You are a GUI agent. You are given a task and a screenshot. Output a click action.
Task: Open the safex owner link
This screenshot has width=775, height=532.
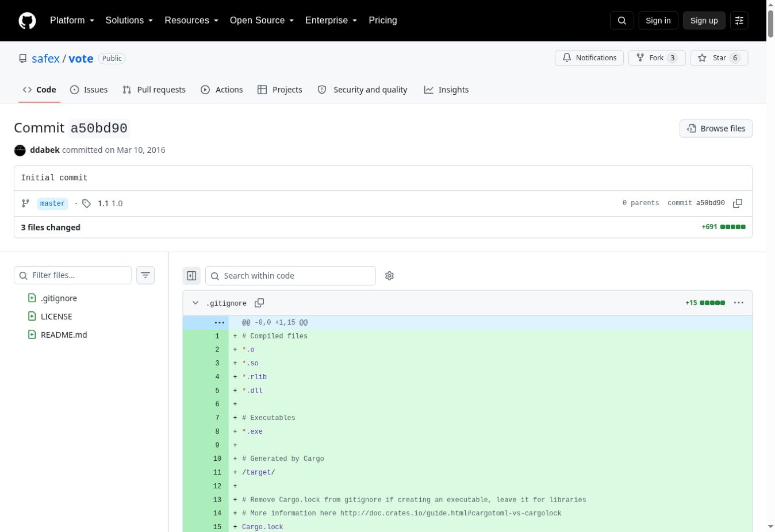point(45,59)
